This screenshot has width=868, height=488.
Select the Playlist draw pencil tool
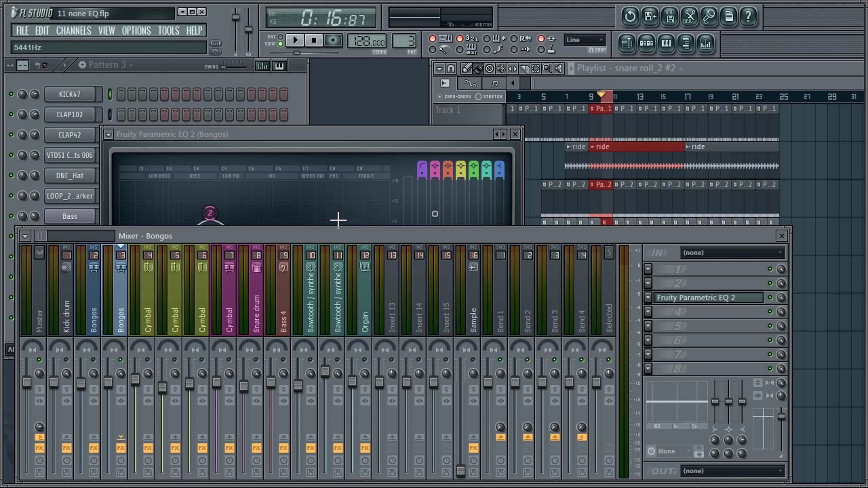pyautogui.click(x=466, y=69)
